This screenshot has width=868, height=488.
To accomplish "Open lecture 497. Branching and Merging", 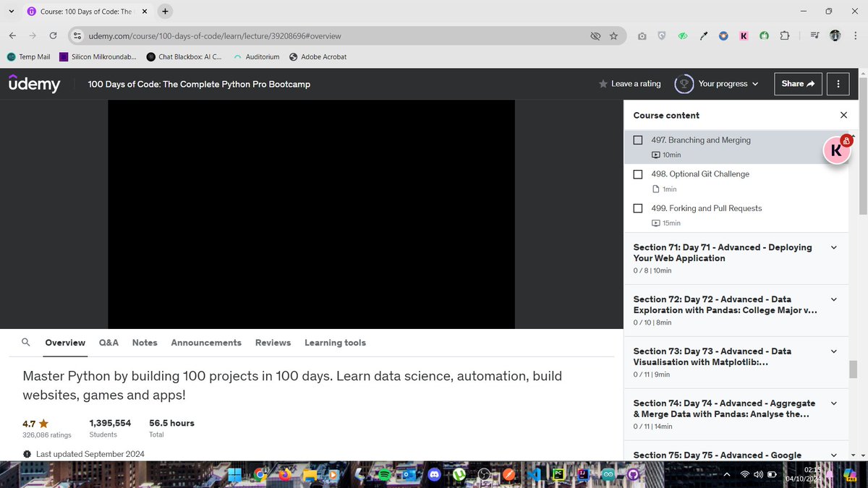I will coord(701,140).
